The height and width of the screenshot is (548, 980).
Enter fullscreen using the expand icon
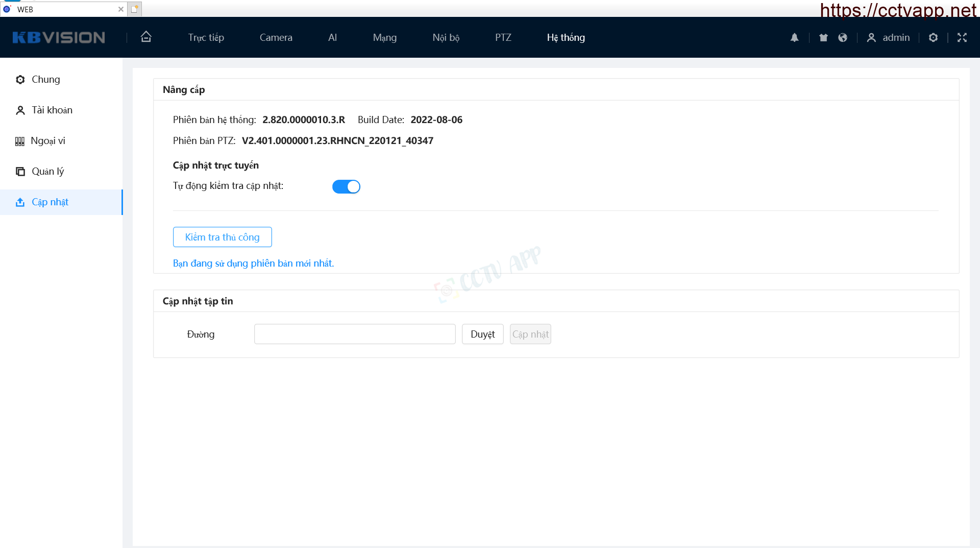coord(962,37)
